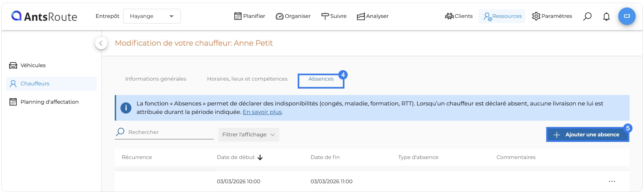Screen dimensions: 644x195
Task: Open the Organiser menu
Action: 293,16
